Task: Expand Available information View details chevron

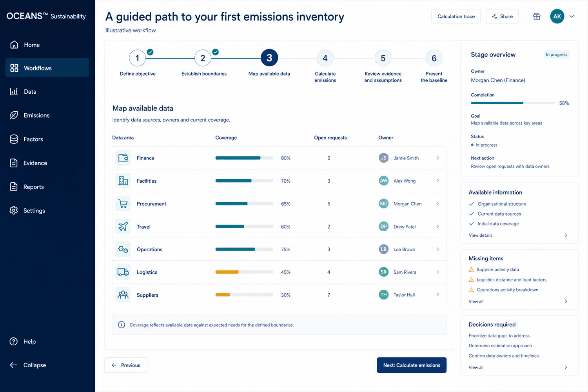Action: (566, 235)
